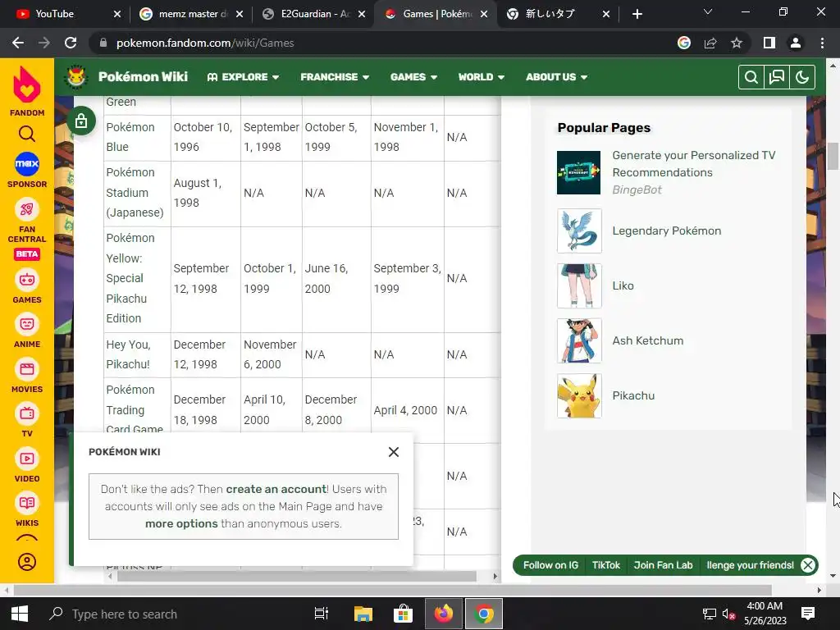Viewport: 840px width, 630px height.
Task: Click the Pokémon Wiki Pikachu logo
Action: [75, 76]
